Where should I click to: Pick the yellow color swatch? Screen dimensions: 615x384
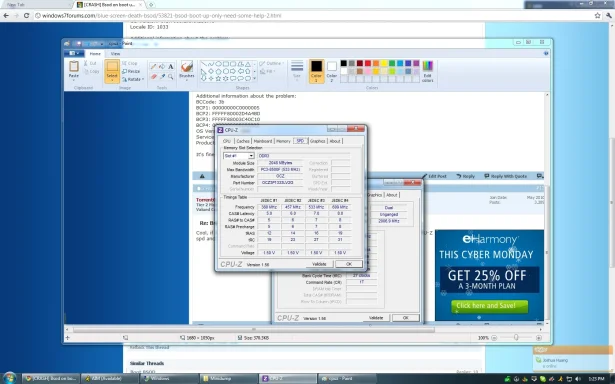[x=384, y=63]
